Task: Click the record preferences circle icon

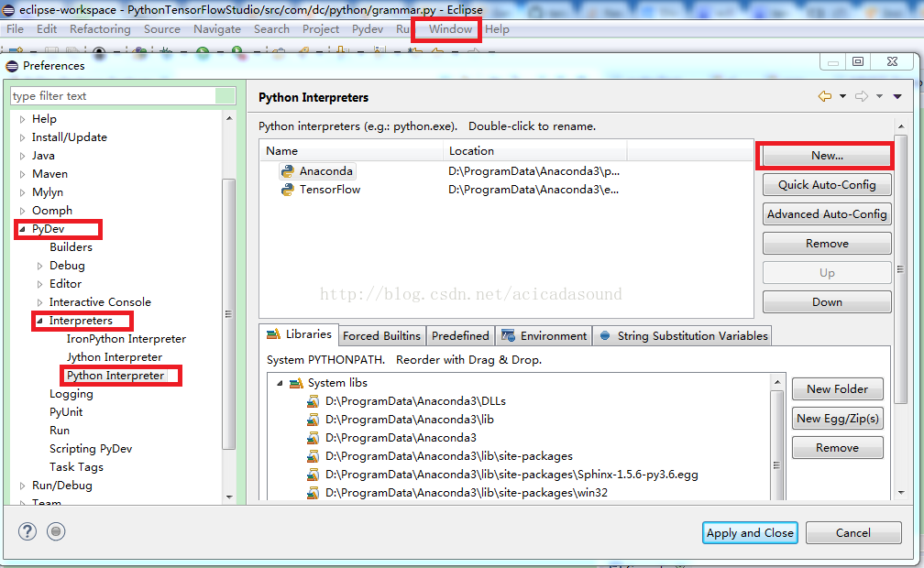Action: point(56,531)
